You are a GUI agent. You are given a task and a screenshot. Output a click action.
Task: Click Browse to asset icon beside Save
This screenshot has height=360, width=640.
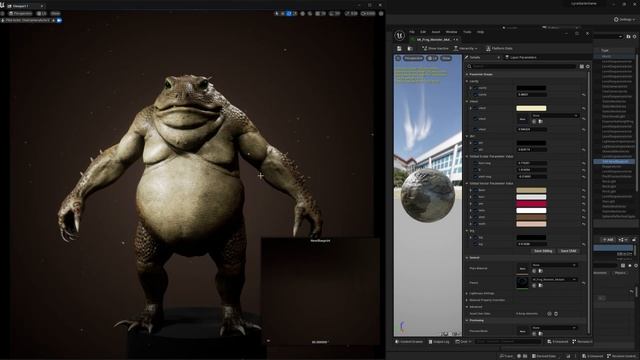click(x=410, y=49)
